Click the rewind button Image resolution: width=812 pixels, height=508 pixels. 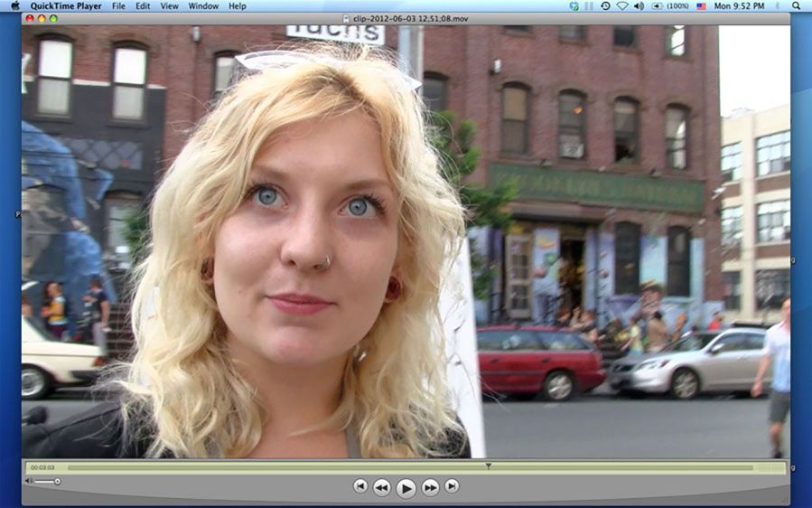pyautogui.click(x=382, y=487)
